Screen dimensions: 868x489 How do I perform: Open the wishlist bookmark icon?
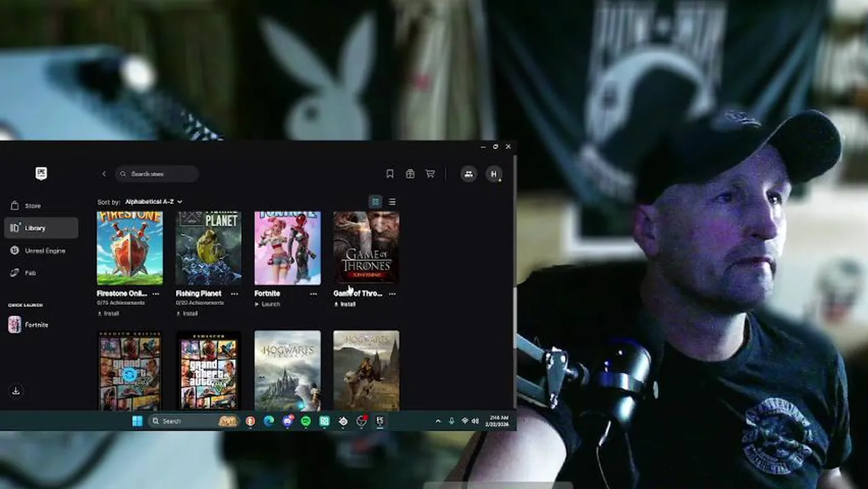click(390, 174)
